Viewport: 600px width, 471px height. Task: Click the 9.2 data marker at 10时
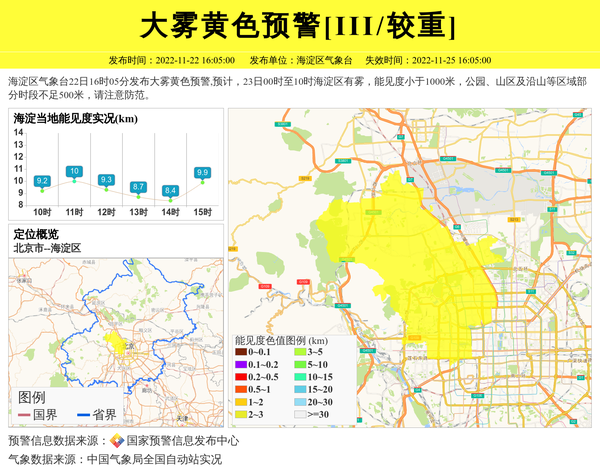(42, 181)
